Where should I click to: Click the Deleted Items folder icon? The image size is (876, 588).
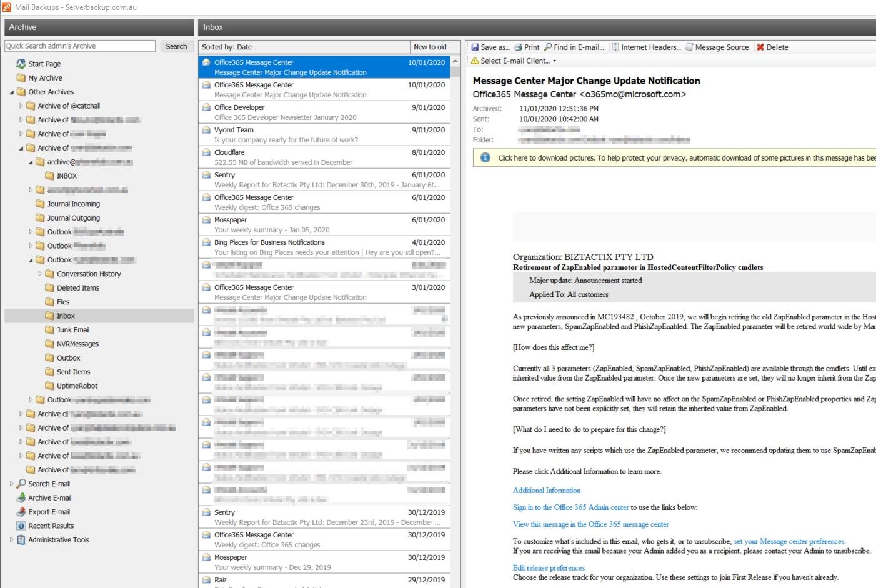tap(50, 288)
